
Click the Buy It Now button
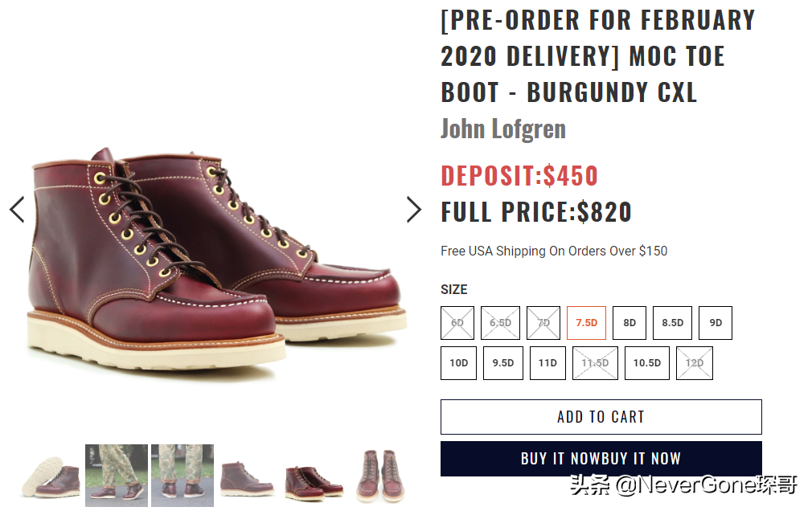(x=601, y=459)
